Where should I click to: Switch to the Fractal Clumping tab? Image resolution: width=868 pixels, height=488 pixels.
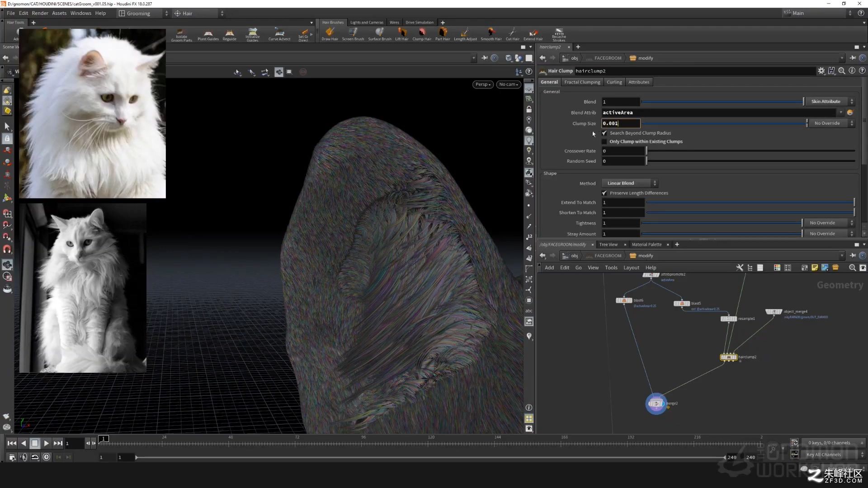tap(582, 82)
